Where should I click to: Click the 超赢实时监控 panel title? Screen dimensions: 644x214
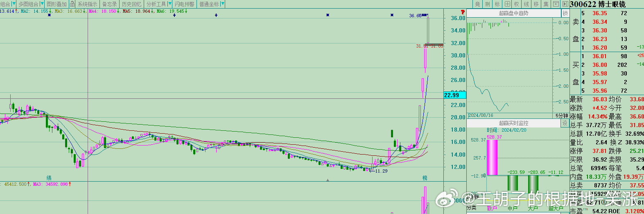(513, 123)
